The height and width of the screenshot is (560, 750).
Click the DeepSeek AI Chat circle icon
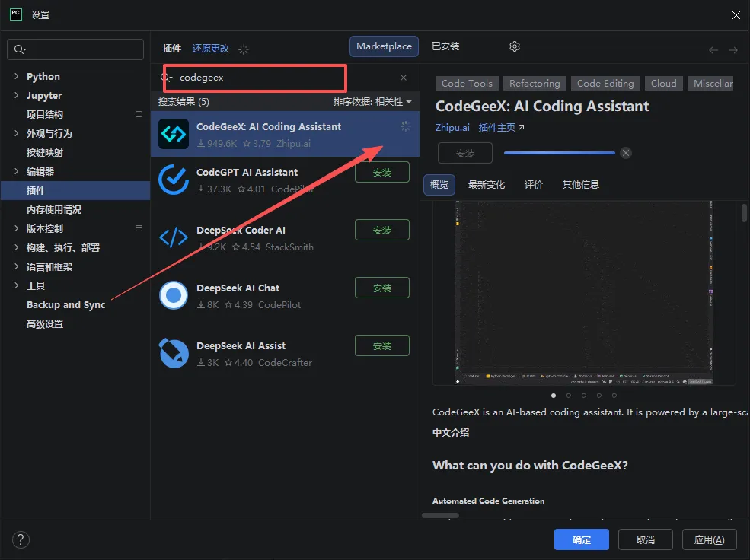[x=173, y=295]
